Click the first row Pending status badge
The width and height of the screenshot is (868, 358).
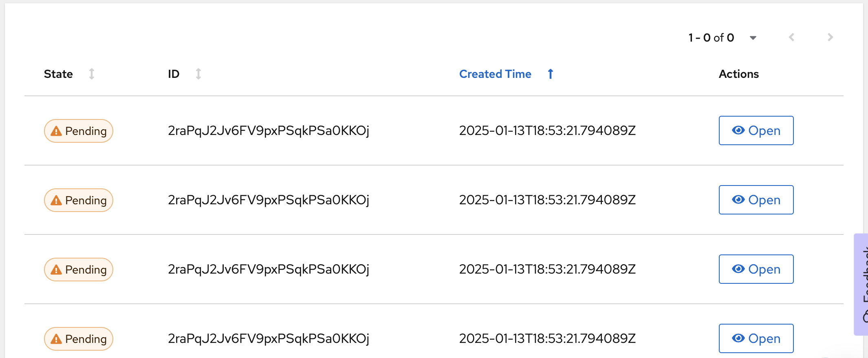(x=79, y=131)
